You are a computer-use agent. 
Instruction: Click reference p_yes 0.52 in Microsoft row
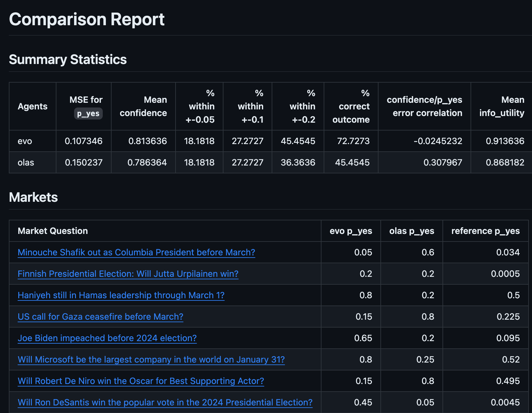coord(511,359)
